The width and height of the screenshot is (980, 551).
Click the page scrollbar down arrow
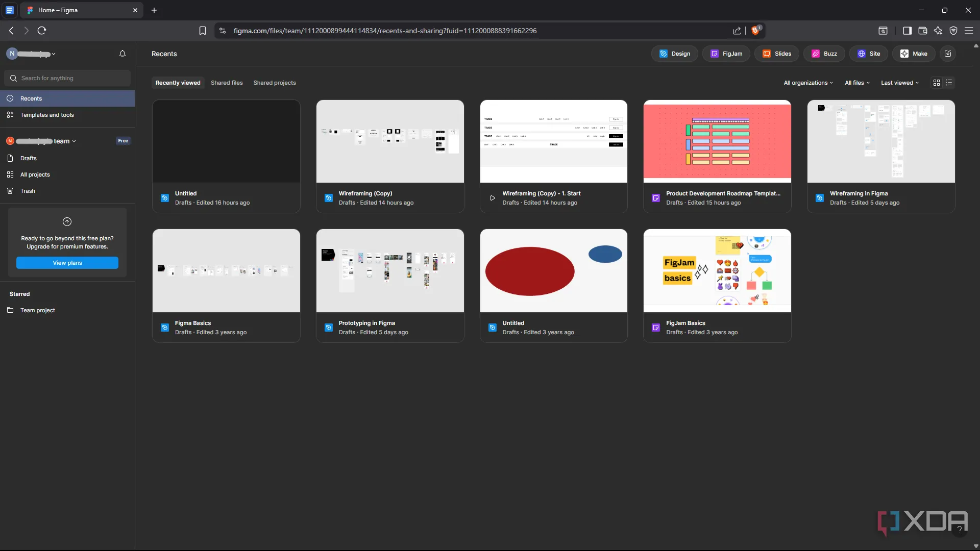click(976, 546)
